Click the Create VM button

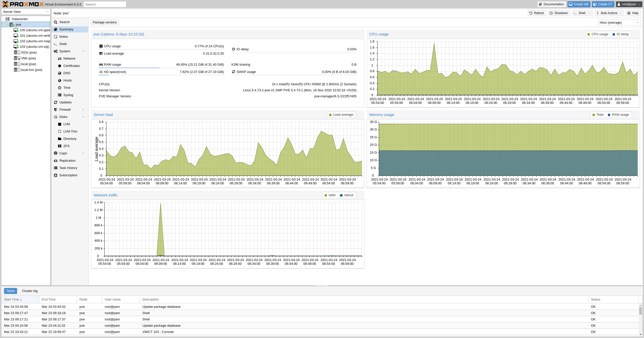(579, 4)
